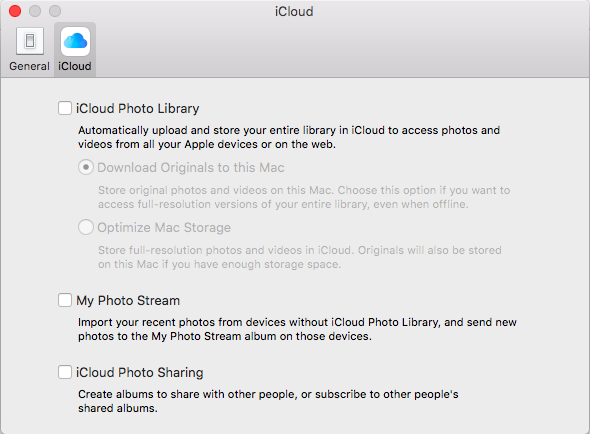Enable the iCloud Photo Library checkbox
The height and width of the screenshot is (434, 590).
tap(65, 108)
